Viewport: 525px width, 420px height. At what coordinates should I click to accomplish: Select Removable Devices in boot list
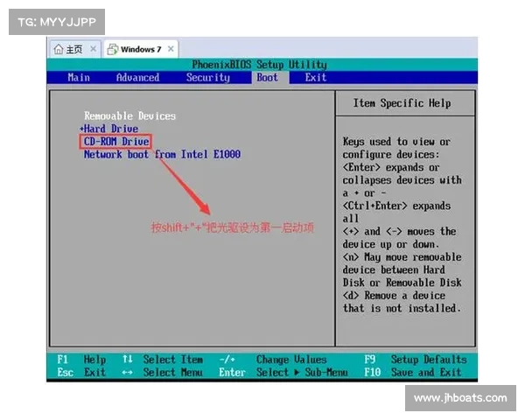129,115
